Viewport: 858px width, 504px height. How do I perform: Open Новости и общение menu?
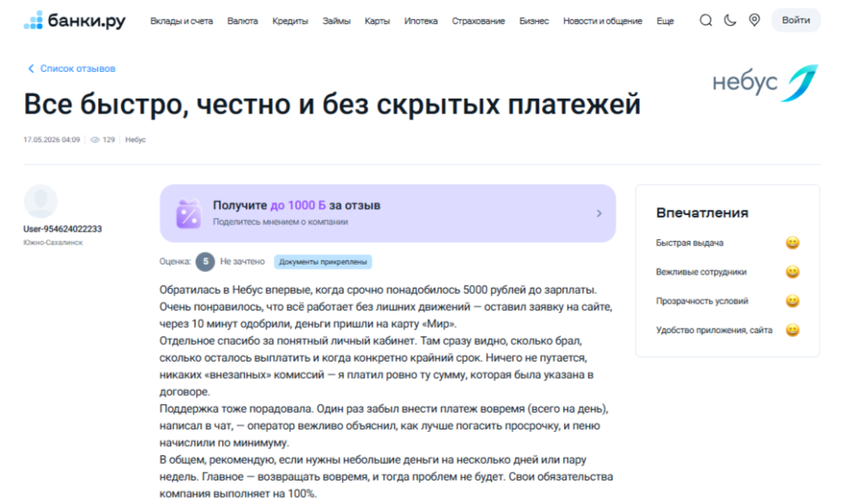pos(602,21)
